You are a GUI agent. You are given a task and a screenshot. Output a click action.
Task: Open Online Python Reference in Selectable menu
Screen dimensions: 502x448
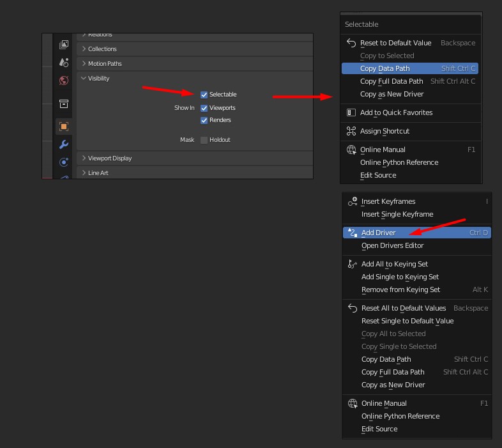410,162
